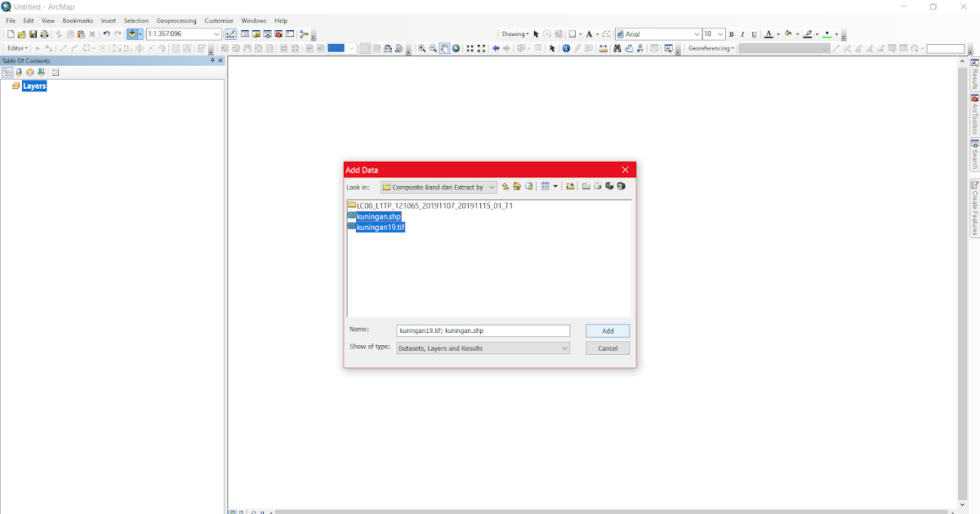Image resolution: width=980 pixels, height=514 pixels.
Task: Toggle Underline text formatting
Action: 754,34
